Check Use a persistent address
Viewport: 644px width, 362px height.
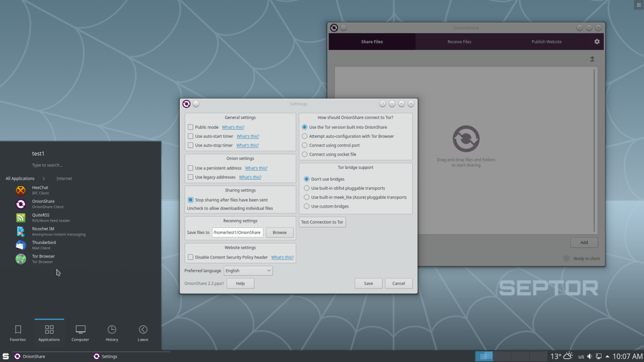[191, 168]
